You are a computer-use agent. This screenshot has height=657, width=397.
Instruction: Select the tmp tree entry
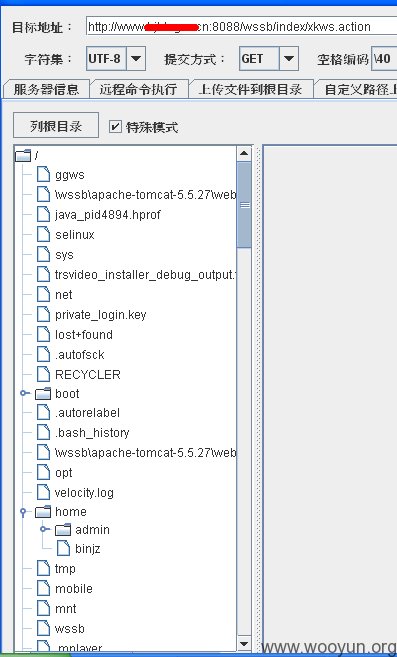pyautogui.click(x=65, y=569)
